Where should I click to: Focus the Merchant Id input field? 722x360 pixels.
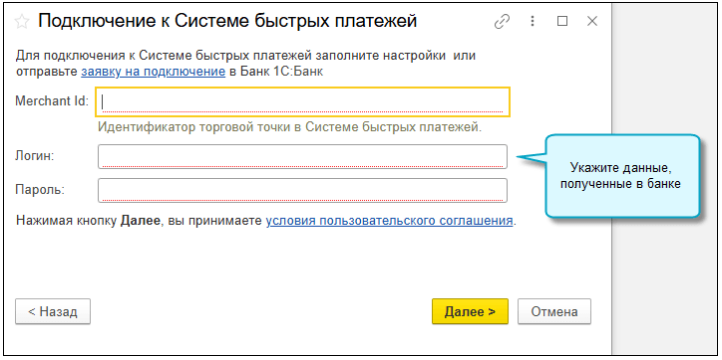click(x=303, y=101)
